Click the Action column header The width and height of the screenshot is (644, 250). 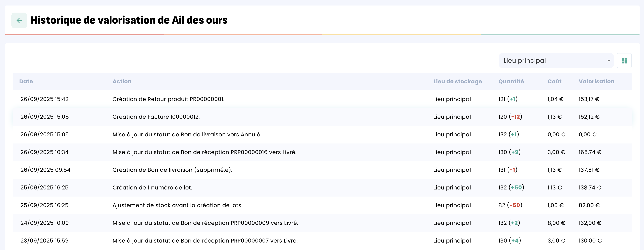tap(122, 82)
